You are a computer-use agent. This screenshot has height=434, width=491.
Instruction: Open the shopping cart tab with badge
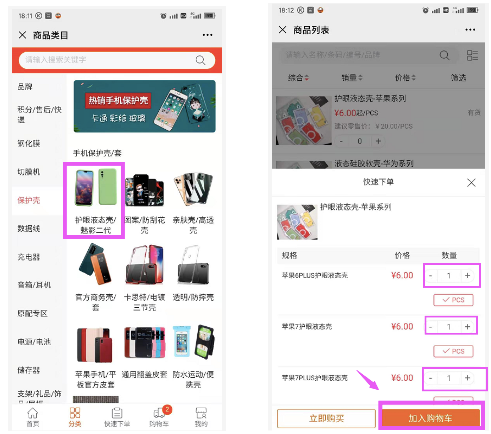pos(159,416)
